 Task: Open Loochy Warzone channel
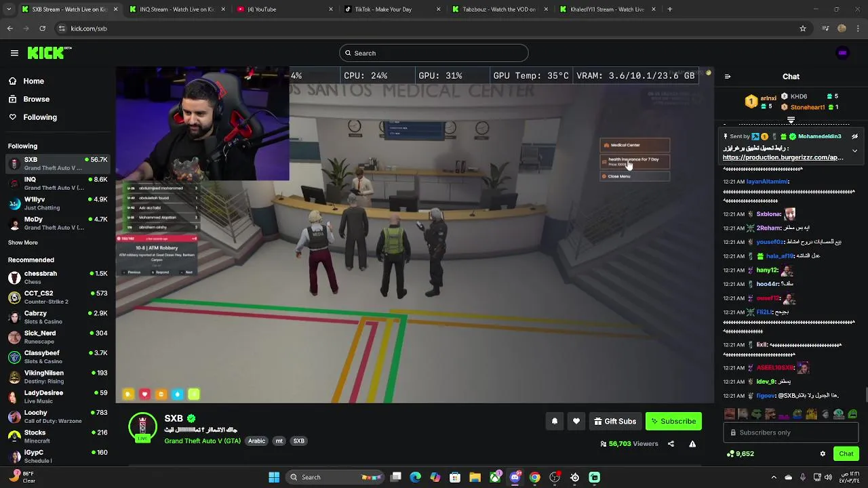[58, 416]
